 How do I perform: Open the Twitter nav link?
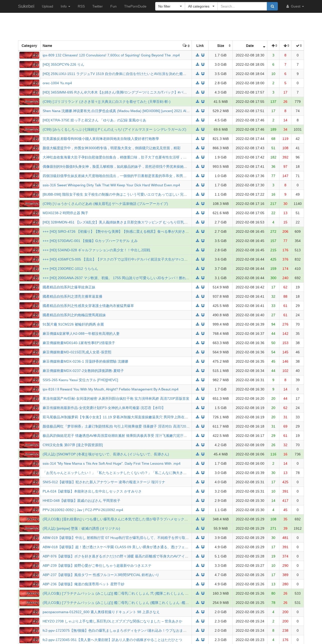[x=98, y=6]
